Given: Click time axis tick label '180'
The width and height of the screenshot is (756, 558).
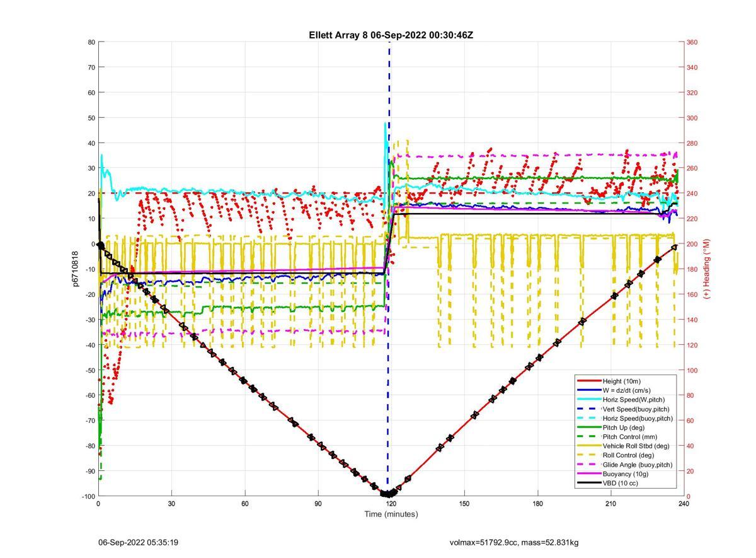Looking at the screenshot, I should tap(537, 504).
